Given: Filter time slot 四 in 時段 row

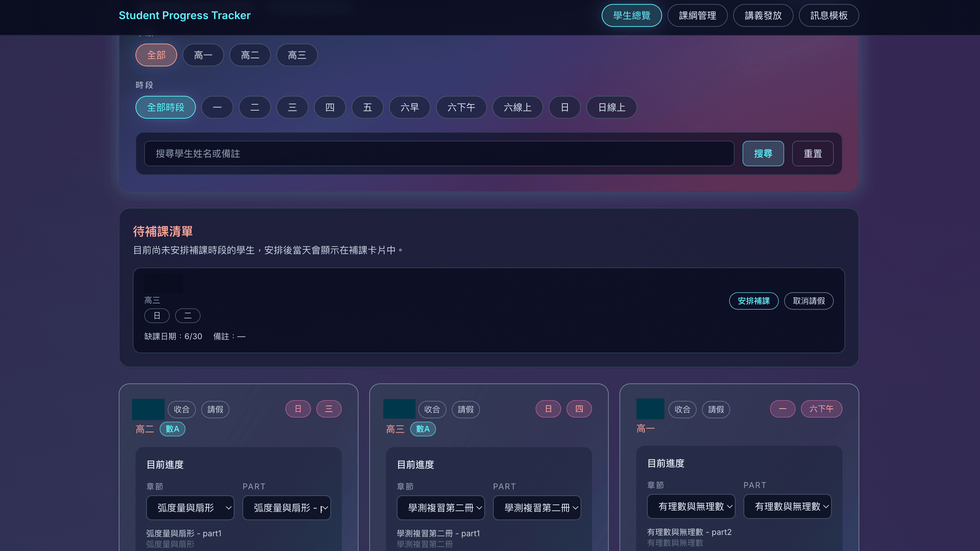Looking at the screenshot, I should 330,107.
